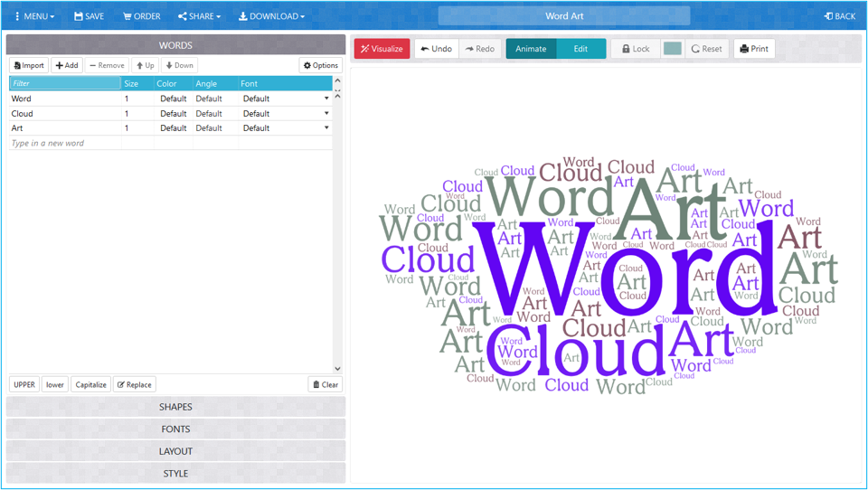This screenshot has height=490, width=868.
Task: Click SAVE in the top bar
Action: [90, 16]
